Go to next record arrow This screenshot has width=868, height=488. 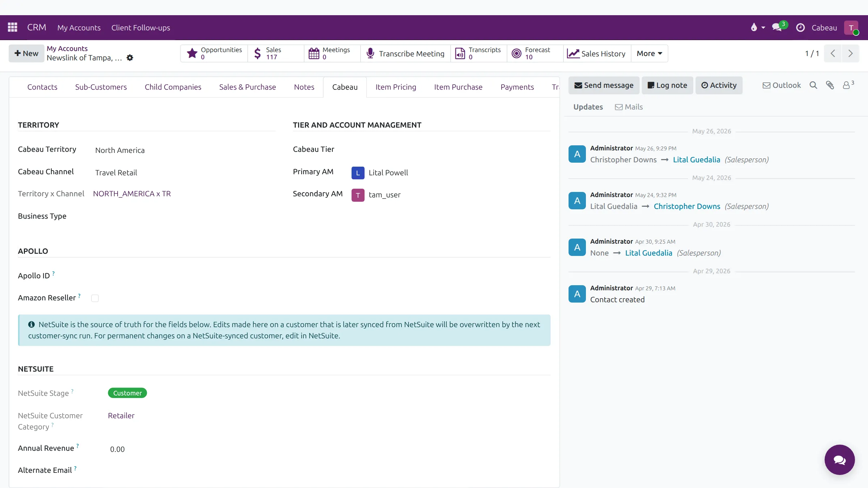click(850, 53)
